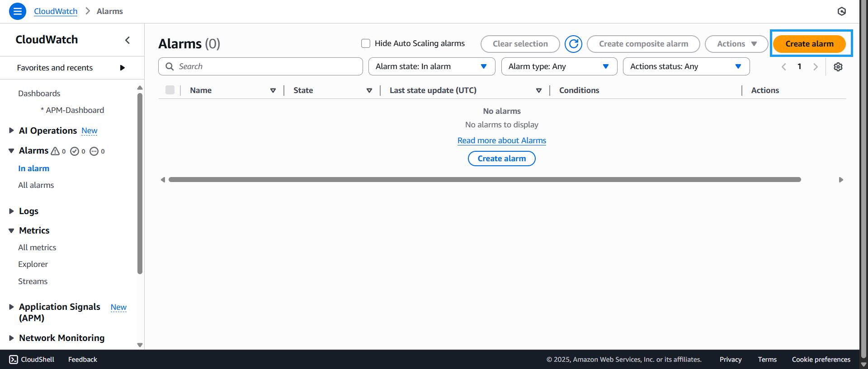Select All alarms in the sidebar
The width and height of the screenshot is (868, 369).
(x=36, y=185)
